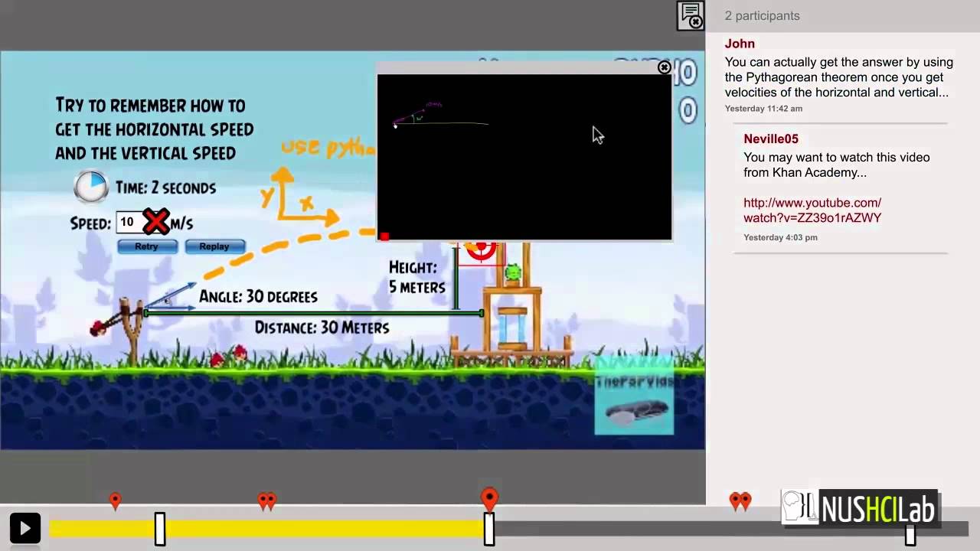Viewport: 980px width, 551px height.
Task: Click the red bullseye target above the tower
Action: (x=482, y=250)
